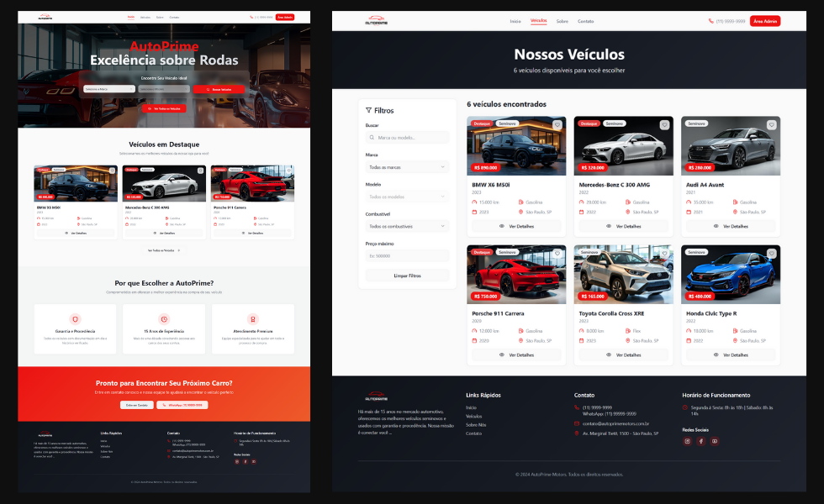Image resolution: width=824 pixels, height=504 pixels.
Task: Go to Sobre in right page navigation
Action: pyautogui.click(x=562, y=21)
